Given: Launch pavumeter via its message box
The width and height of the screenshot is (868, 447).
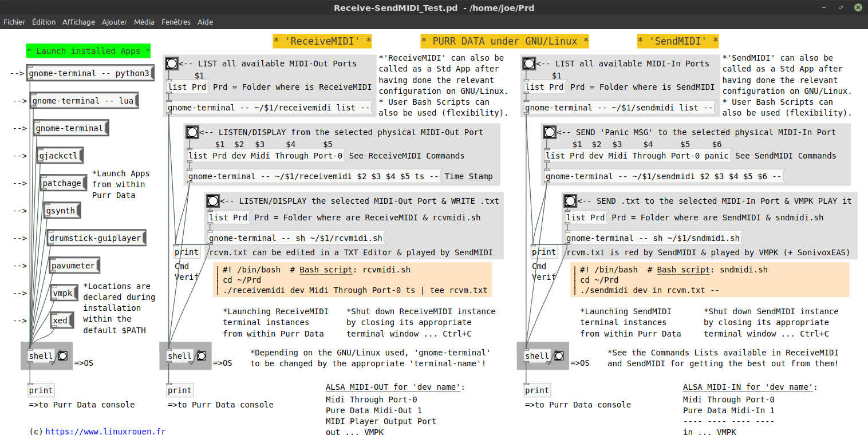Looking at the screenshot, I should tap(76, 266).
